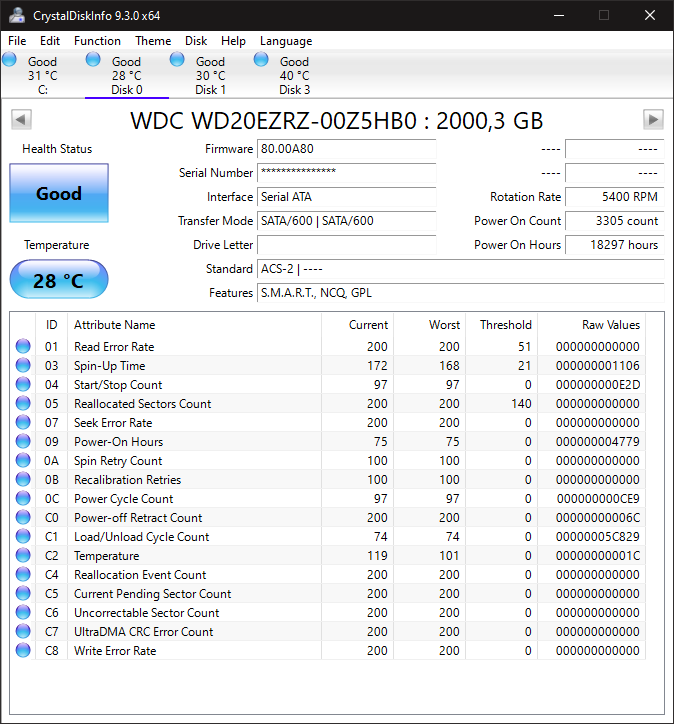Click the status orb for Disk 1
Image resolution: width=674 pixels, height=724 pixels.
177,60
